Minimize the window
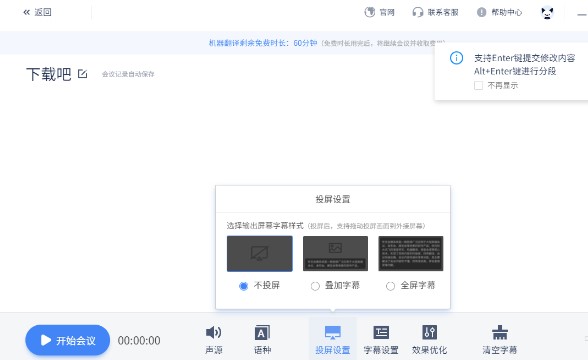The width and height of the screenshot is (588, 360). [582, 15]
